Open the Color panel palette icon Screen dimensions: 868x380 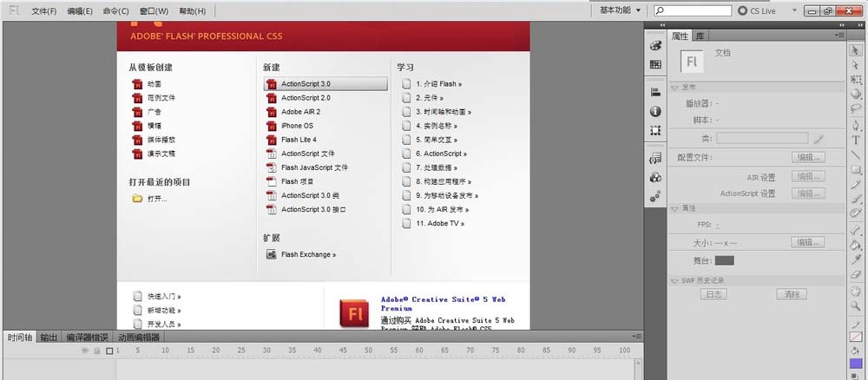pos(655,46)
